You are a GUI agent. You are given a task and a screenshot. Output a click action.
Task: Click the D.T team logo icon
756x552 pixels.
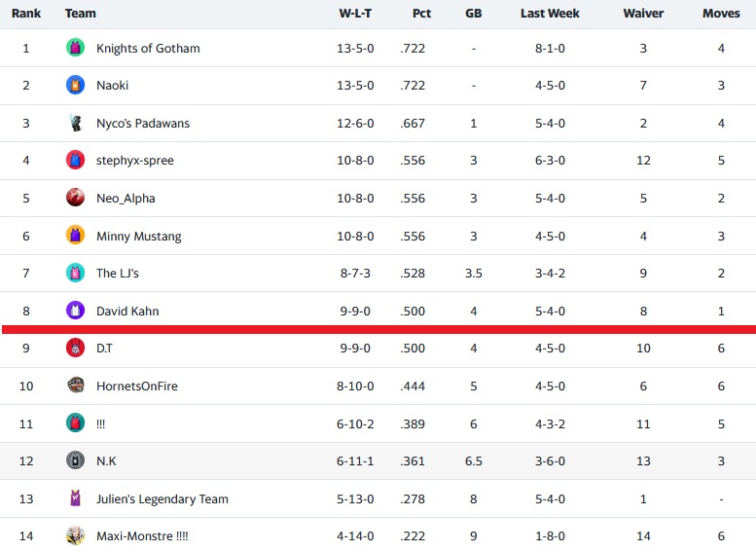75,349
